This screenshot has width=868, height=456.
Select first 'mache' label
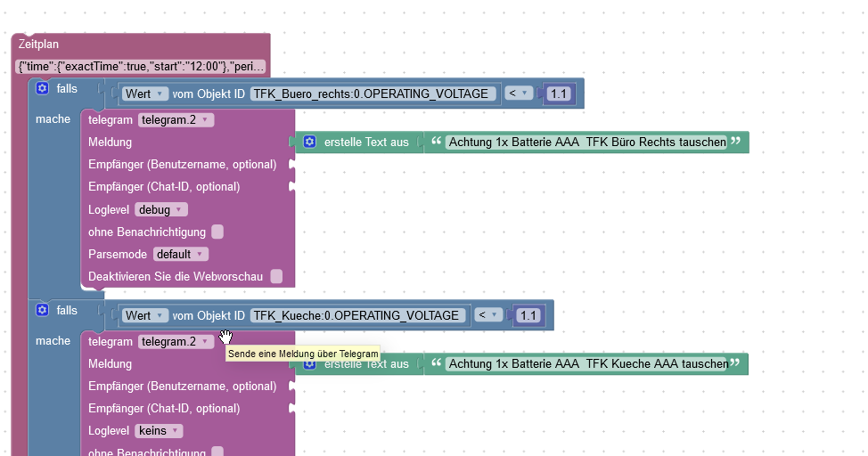53,119
